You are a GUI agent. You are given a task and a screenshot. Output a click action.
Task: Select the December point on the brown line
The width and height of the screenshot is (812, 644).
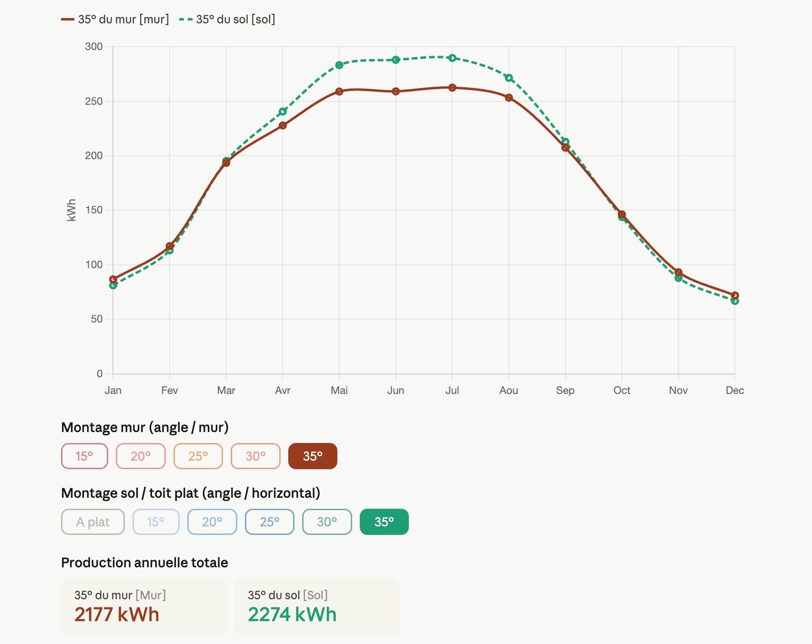point(735,295)
